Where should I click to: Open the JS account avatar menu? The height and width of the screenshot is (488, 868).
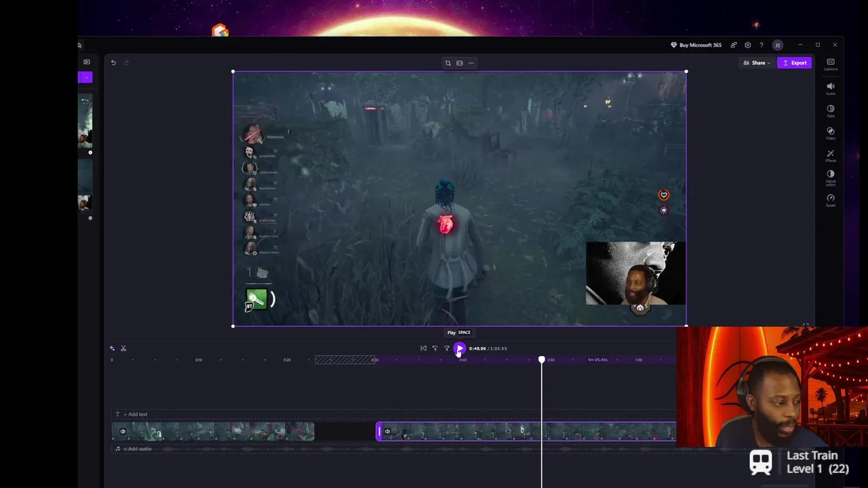pyautogui.click(x=778, y=45)
